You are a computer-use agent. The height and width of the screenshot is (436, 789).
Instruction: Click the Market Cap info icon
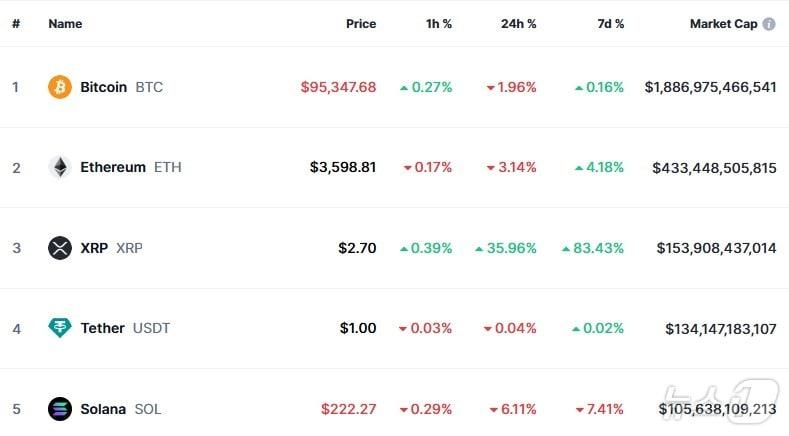(769, 24)
